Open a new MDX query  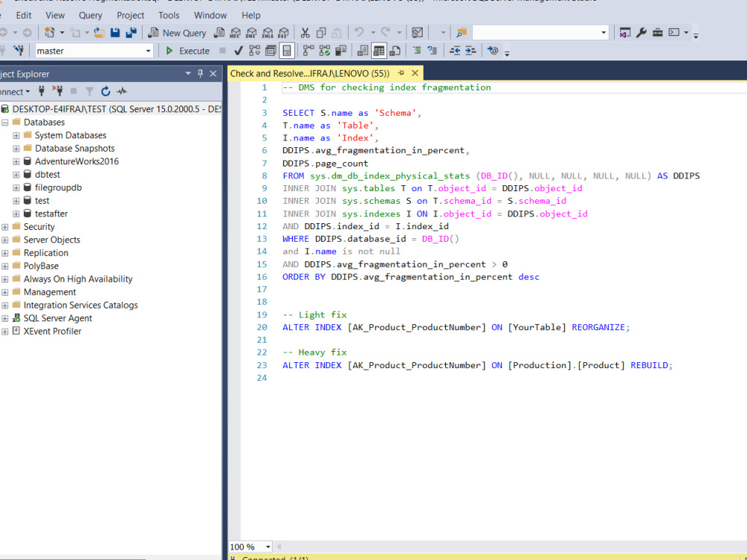235,33
